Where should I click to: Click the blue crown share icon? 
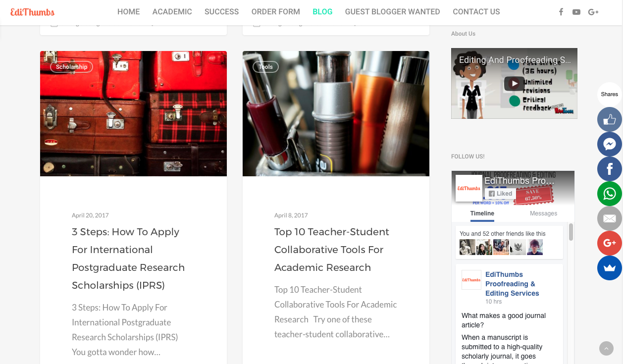pyautogui.click(x=609, y=268)
